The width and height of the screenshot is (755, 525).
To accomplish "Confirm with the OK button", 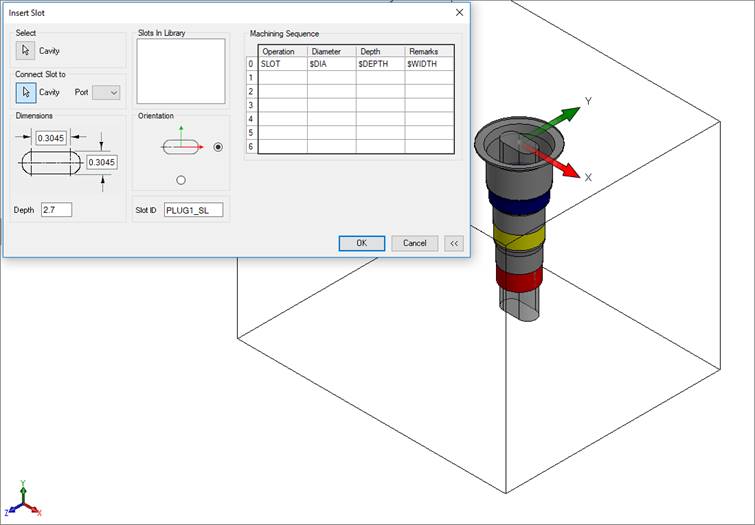I will click(x=362, y=243).
